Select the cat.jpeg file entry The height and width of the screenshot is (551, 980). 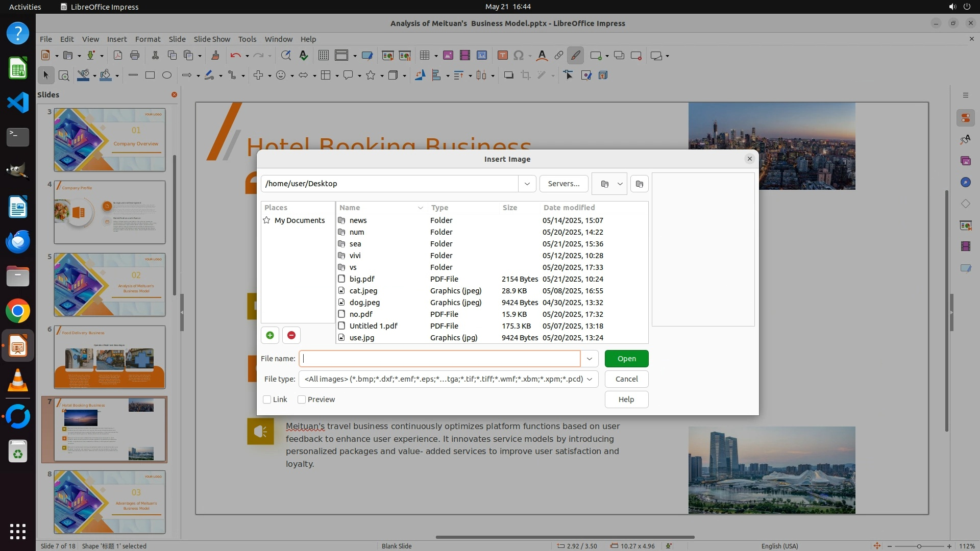[x=363, y=291]
